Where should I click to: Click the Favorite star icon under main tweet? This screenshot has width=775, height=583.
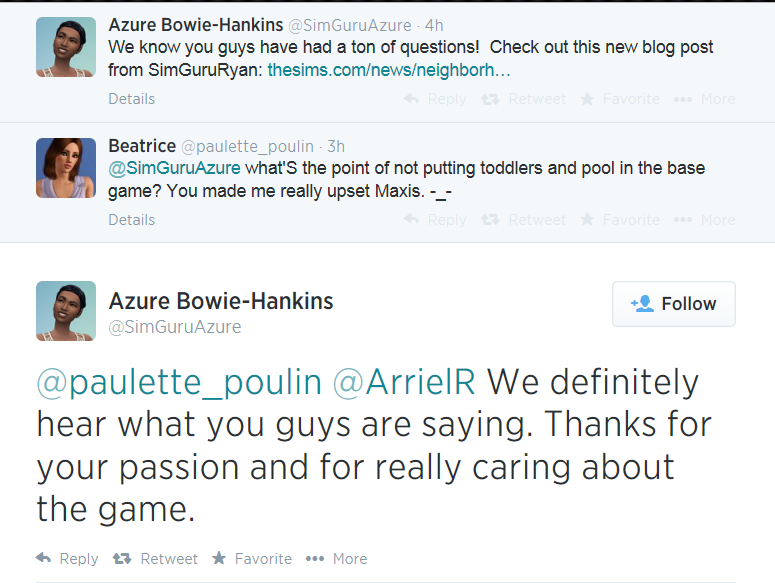(x=219, y=558)
